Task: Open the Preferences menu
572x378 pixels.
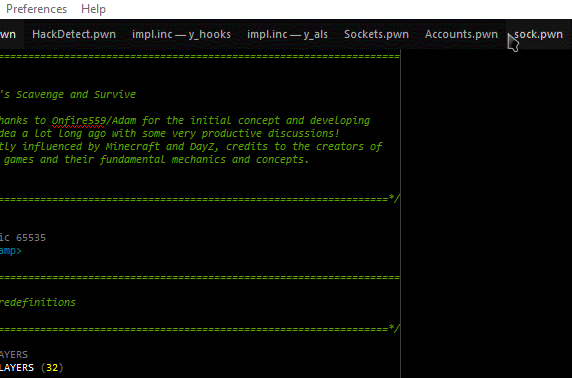Action: pos(36,9)
